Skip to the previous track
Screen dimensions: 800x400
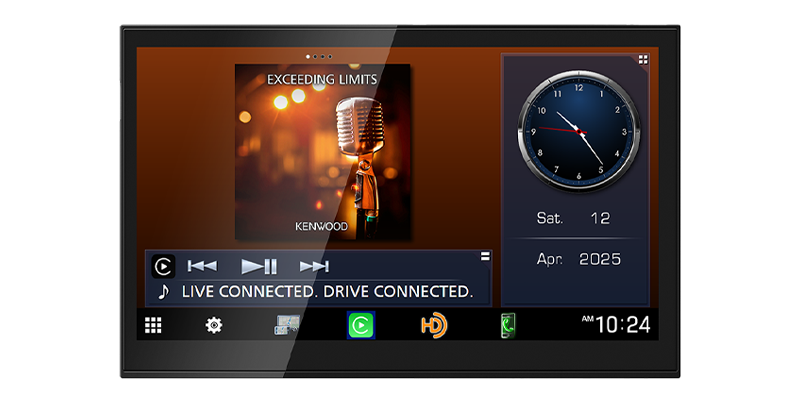click(202, 266)
